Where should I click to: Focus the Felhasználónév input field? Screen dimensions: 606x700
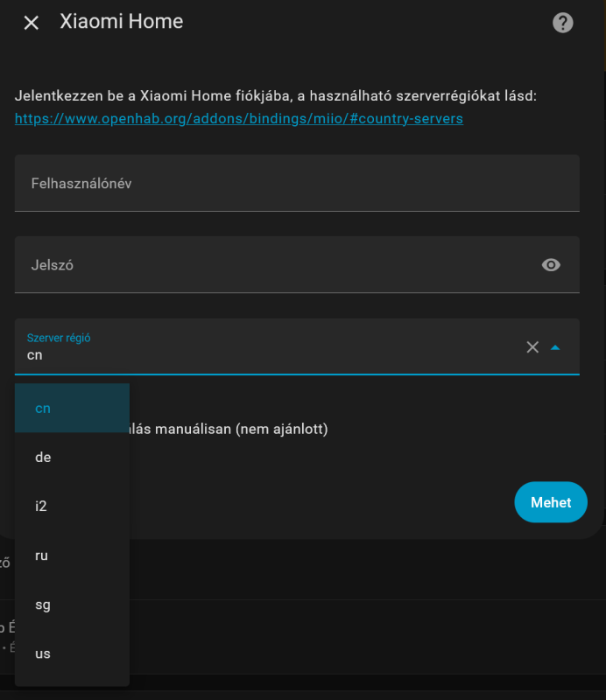click(x=297, y=184)
